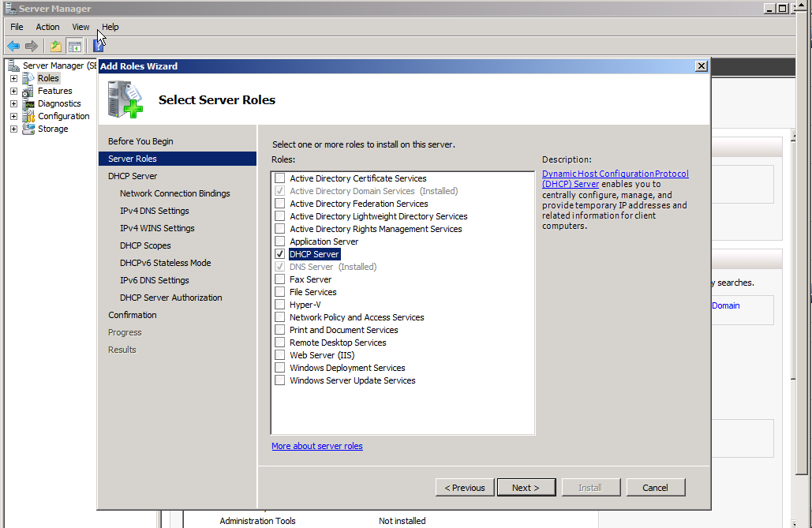Expand the Roles tree node
Viewport: 812px width, 528px height.
click(x=14, y=78)
